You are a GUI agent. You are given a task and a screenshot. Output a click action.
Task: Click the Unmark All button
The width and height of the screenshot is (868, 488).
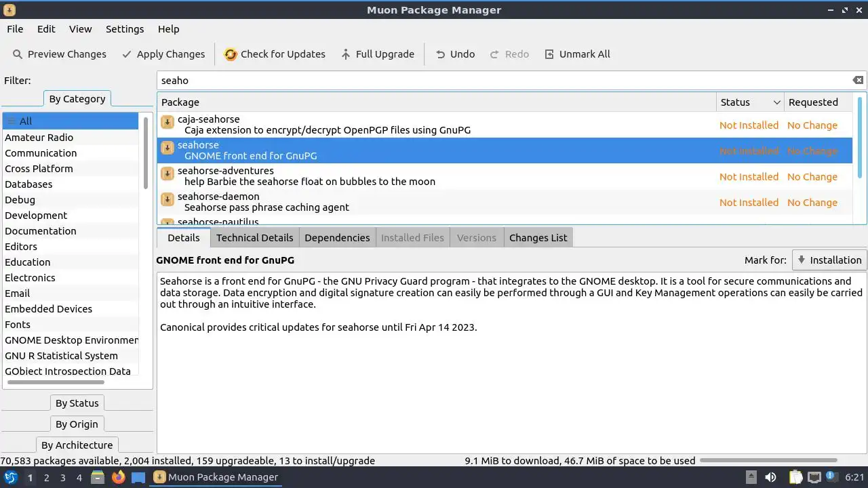pos(577,54)
